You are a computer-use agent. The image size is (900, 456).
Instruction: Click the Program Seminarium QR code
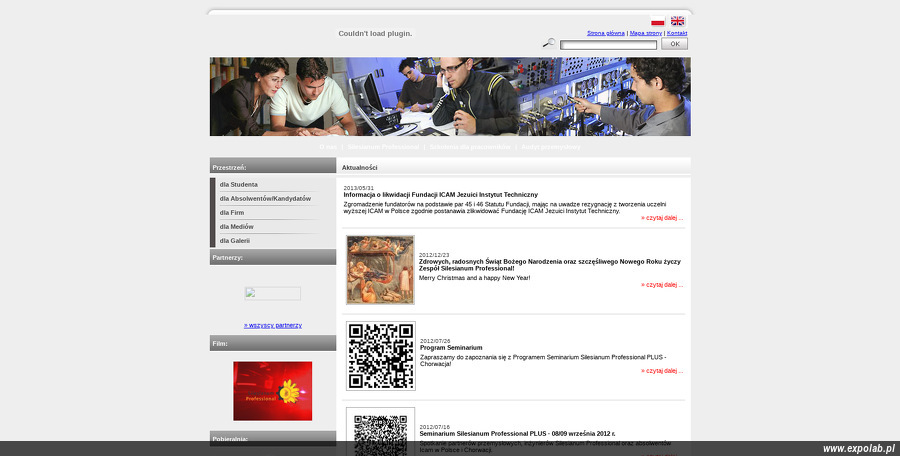[x=381, y=356]
